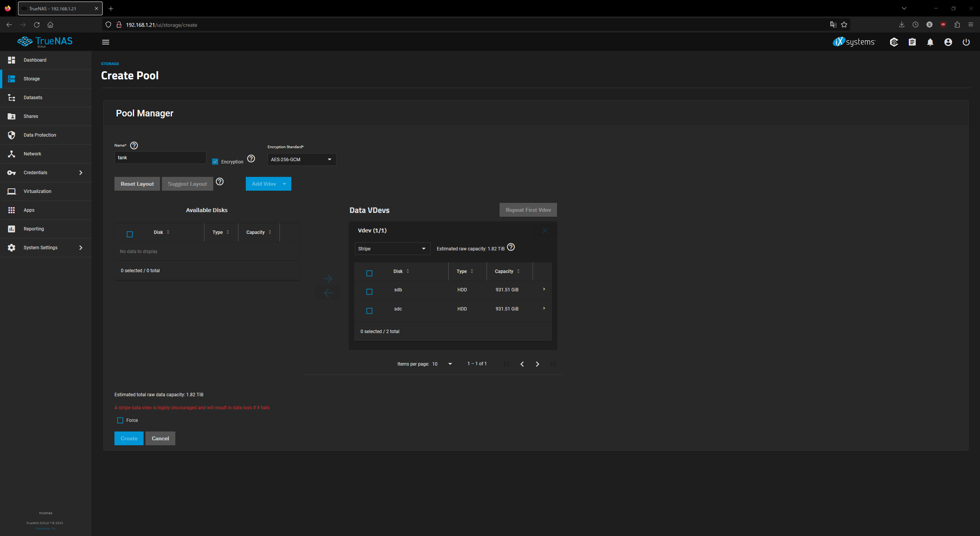View Reporting from the sidebar
This screenshot has height=536, width=980.
34,229
